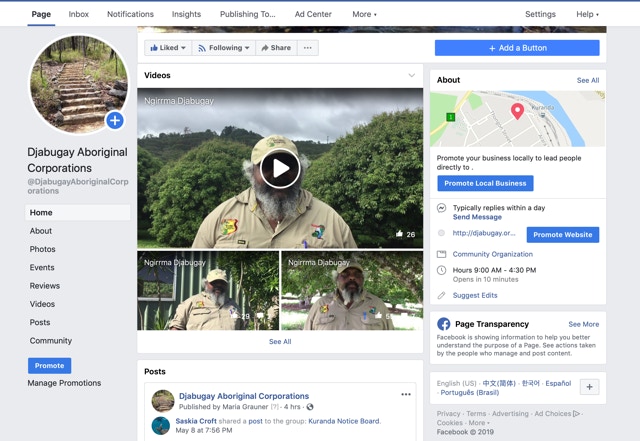The width and height of the screenshot is (640, 441).
Task: Collapse the Videos section chevron
Action: [x=411, y=76]
